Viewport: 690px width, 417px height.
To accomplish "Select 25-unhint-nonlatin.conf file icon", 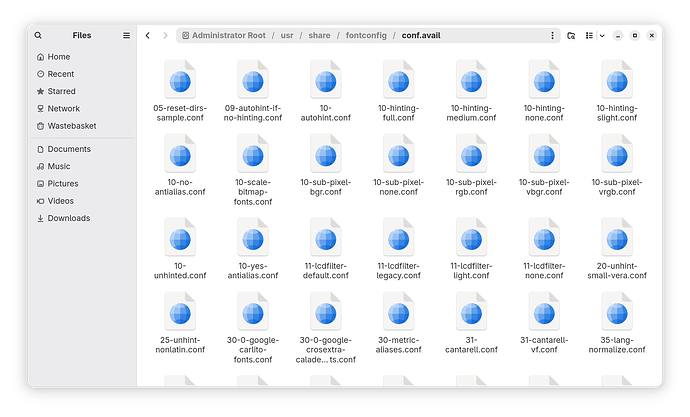I will (180, 312).
